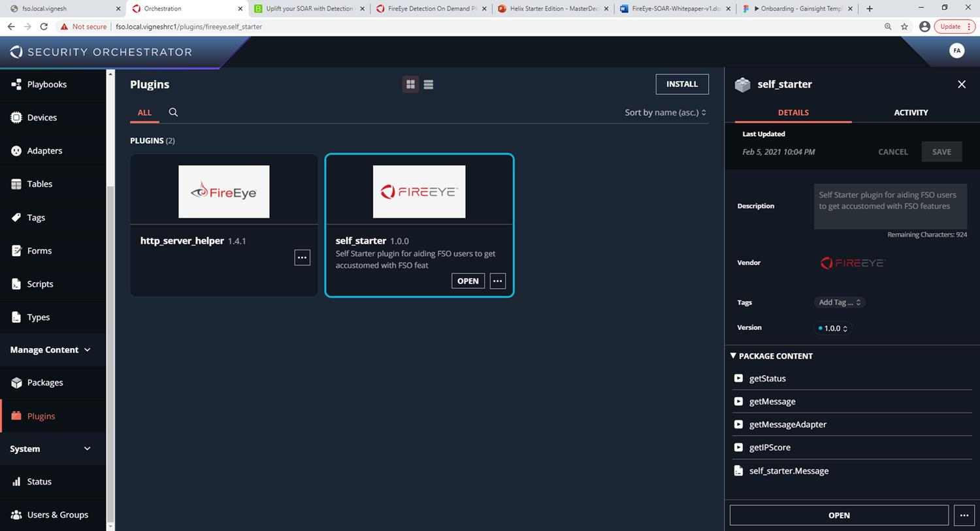Open more options on http_server_helper card
This screenshot has height=531, width=980.
(302, 257)
